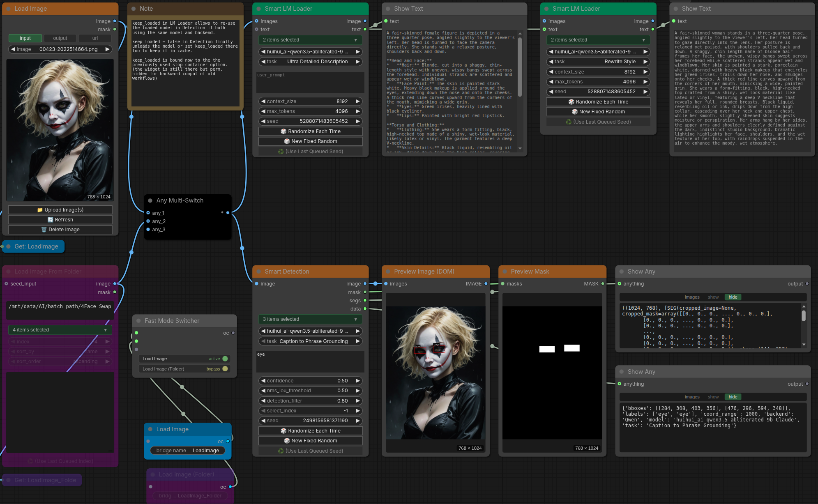The image size is (818, 504).
Task: Open the Rewrite Style task selector
Action: coord(598,62)
